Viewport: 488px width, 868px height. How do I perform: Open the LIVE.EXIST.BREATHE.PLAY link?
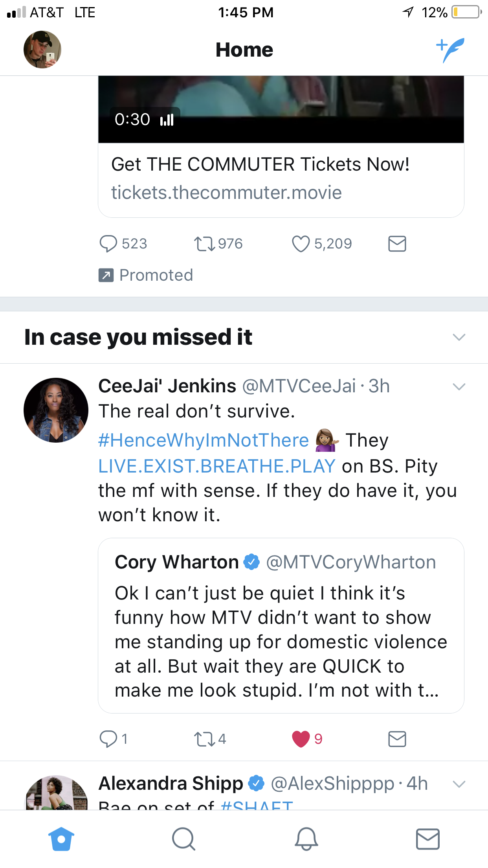[217, 466]
